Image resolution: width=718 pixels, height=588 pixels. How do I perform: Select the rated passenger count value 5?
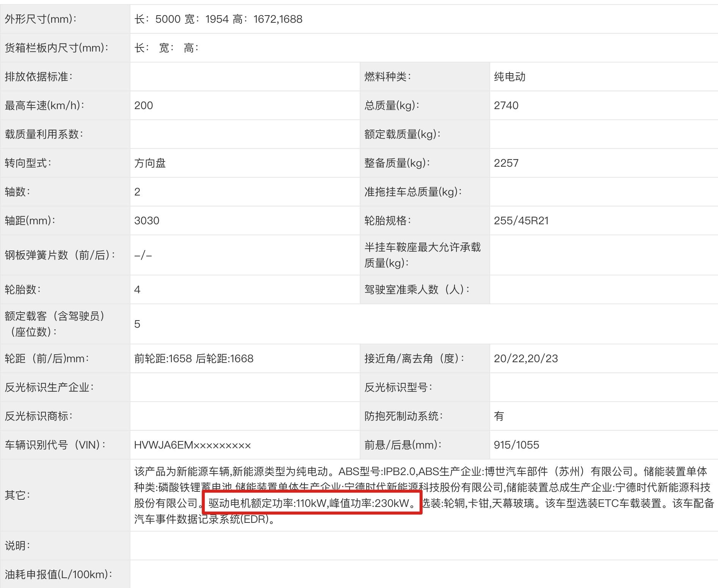pyautogui.click(x=137, y=324)
